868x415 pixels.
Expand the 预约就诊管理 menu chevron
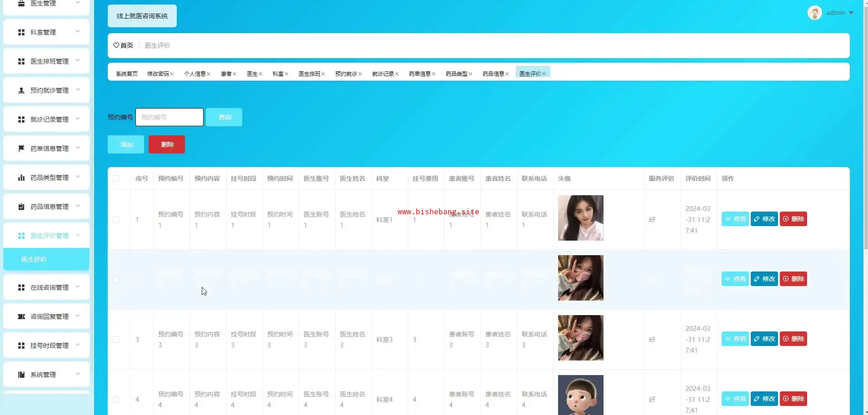pyautogui.click(x=78, y=90)
